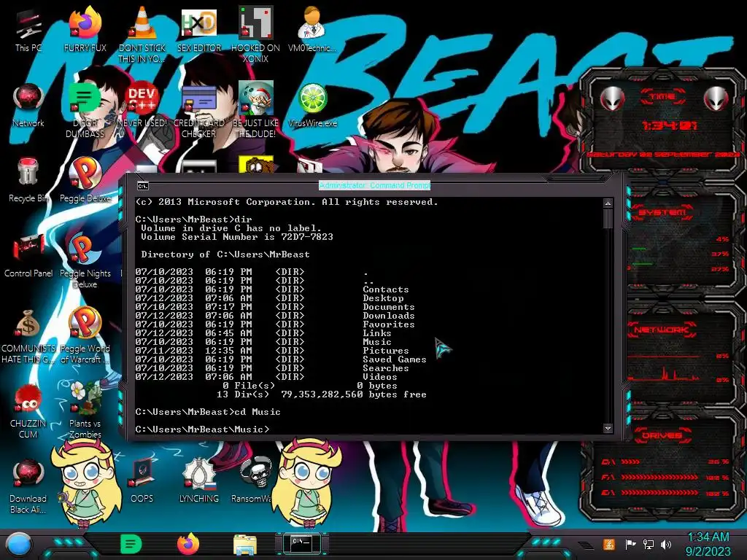
Task: Click the F:\ drive usage bar
Action: [x=659, y=477]
